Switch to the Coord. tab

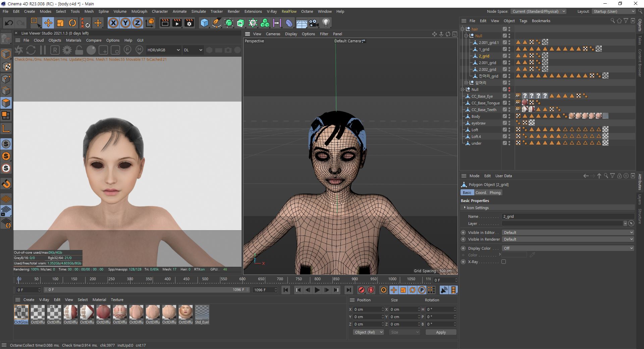point(481,193)
